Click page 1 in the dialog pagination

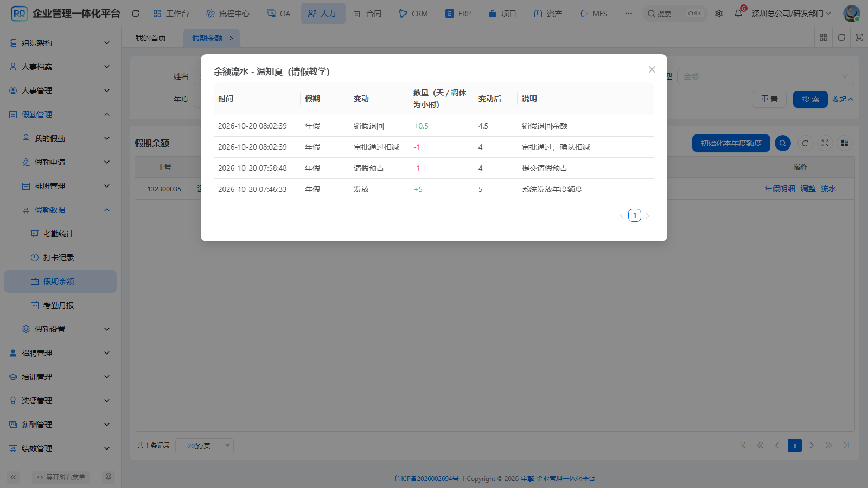(635, 215)
